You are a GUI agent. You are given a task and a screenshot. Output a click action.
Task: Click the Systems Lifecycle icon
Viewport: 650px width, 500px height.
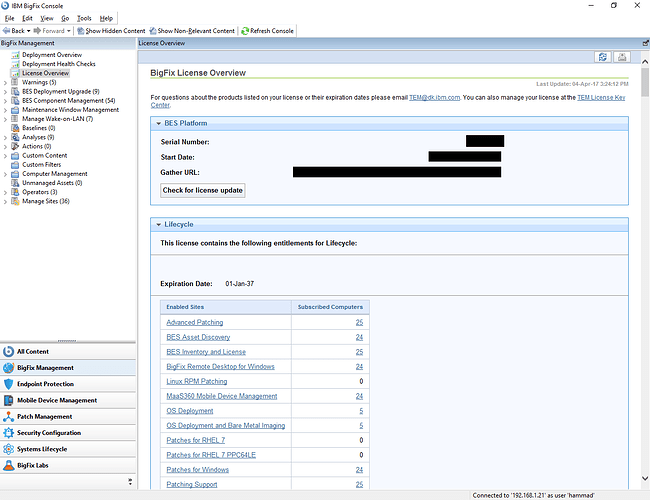[8, 449]
